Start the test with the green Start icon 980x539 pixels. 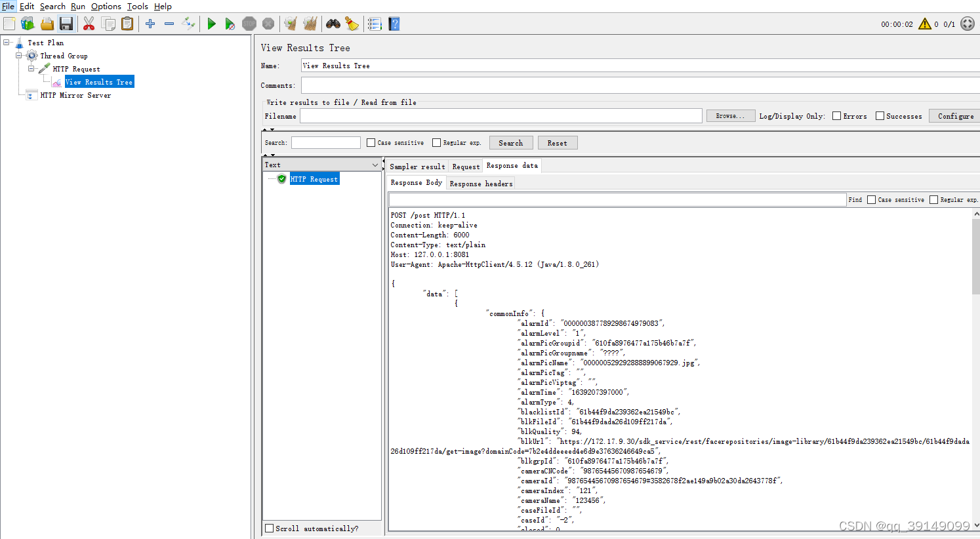tap(211, 23)
